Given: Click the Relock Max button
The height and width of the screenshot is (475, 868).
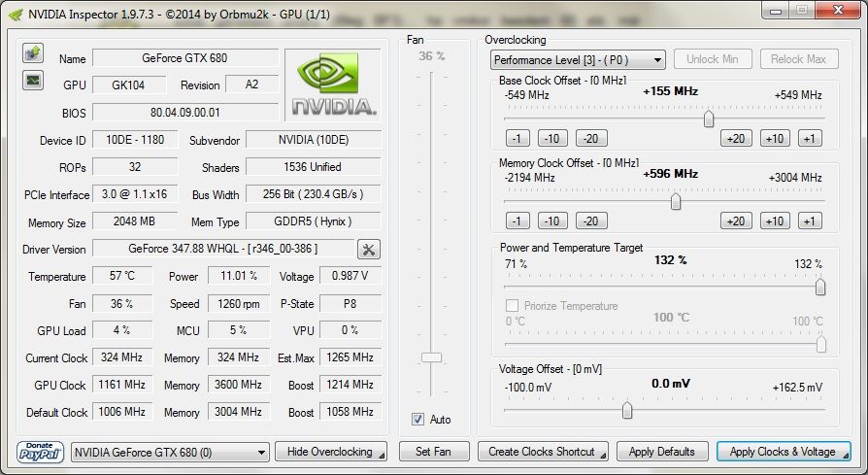Looking at the screenshot, I should click(799, 59).
